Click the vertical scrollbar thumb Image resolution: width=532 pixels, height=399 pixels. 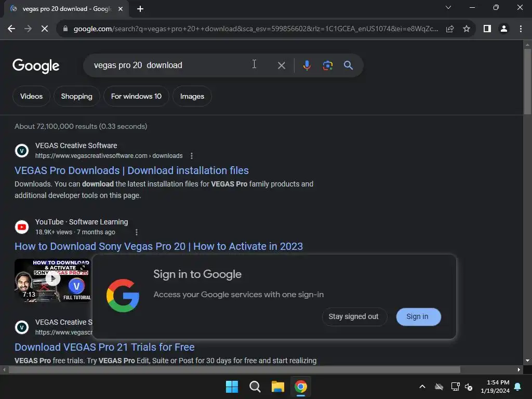click(x=527, y=82)
